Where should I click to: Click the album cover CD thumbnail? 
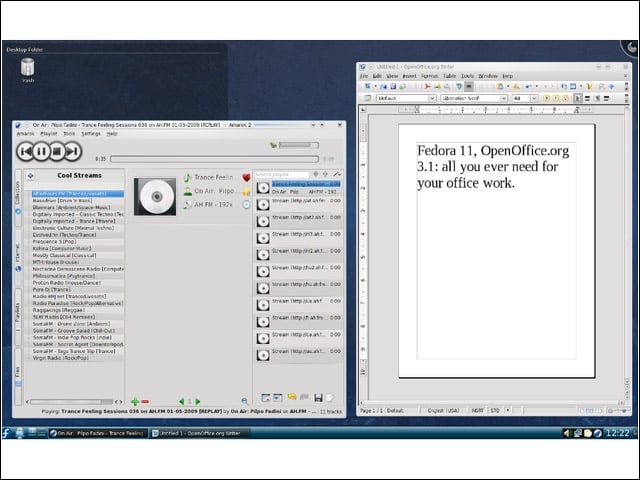point(155,196)
